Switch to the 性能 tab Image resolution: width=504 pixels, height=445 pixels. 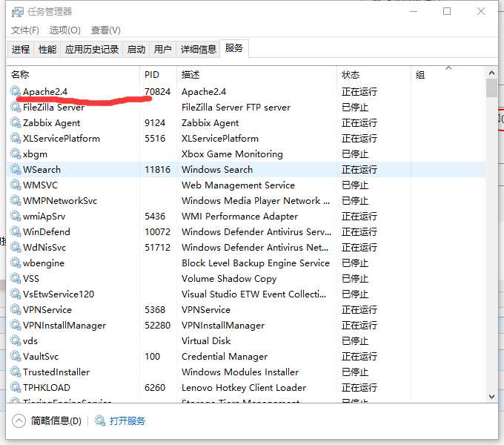[x=47, y=49]
